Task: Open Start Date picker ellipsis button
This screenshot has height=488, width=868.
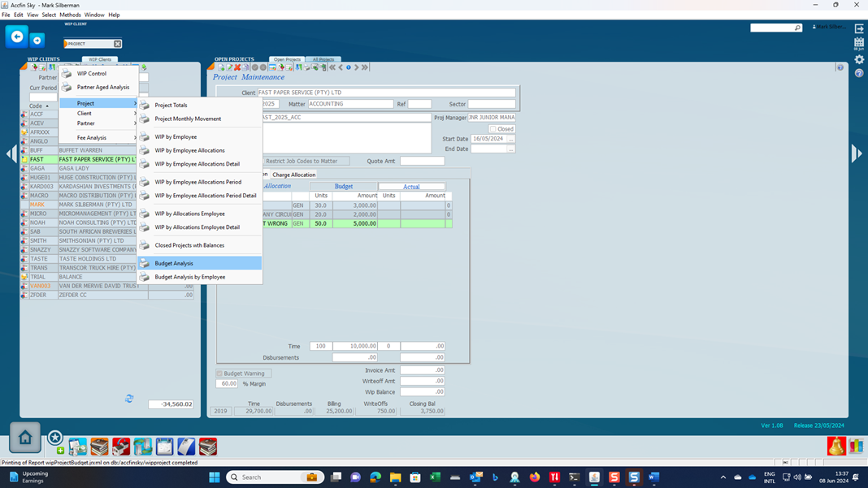Action: tap(510, 139)
